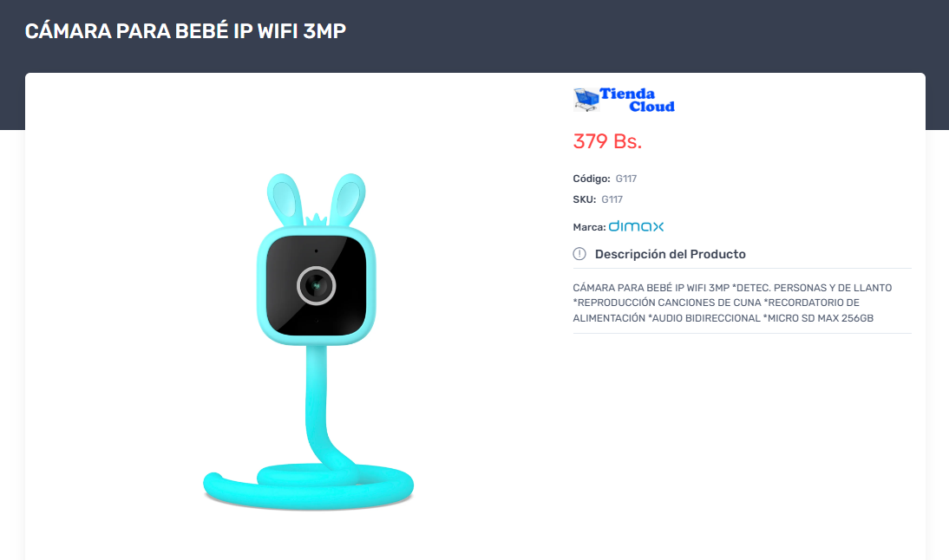Click the Código label
The height and width of the screenshot is (560, 949).
click(592, 179)
